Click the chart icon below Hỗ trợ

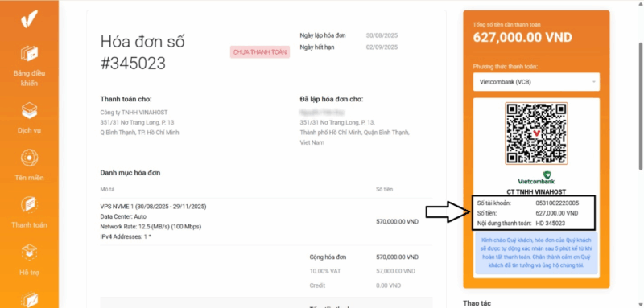pyautogui.click(x=29, y=299)
